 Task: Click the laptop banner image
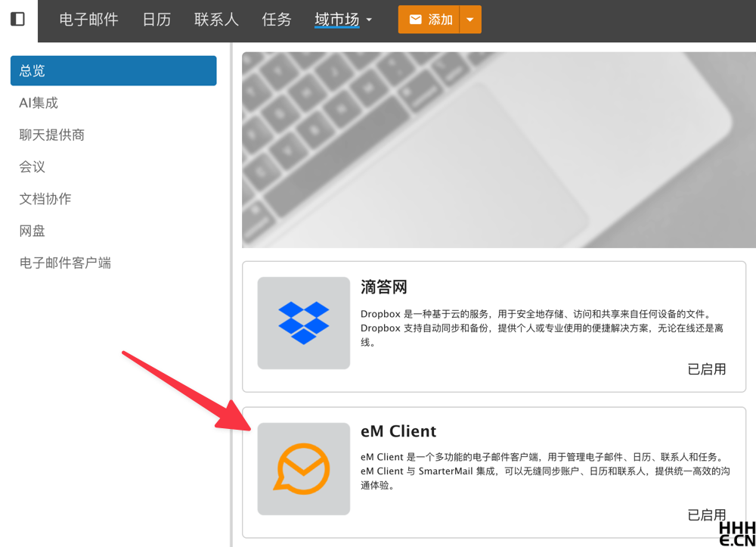tap(499, 150)
